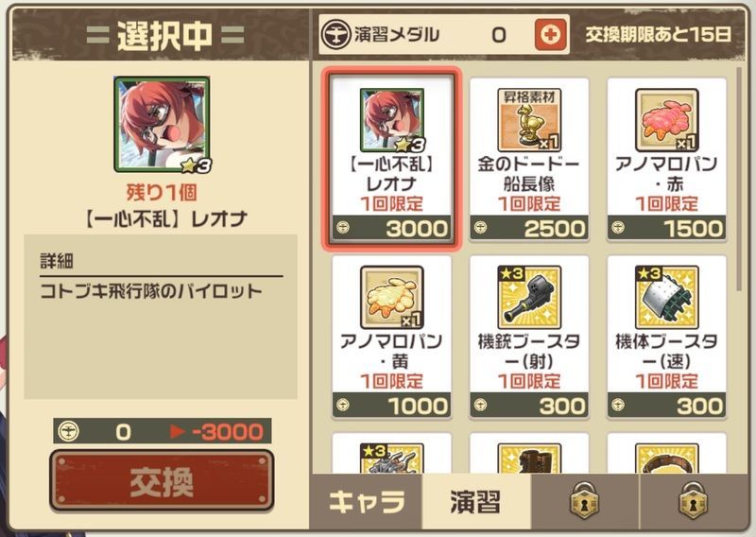Select the 【一心不乱】レオナ character item
Screen dimensions: 756x537
pyautogui.click(x=391, y=158)
